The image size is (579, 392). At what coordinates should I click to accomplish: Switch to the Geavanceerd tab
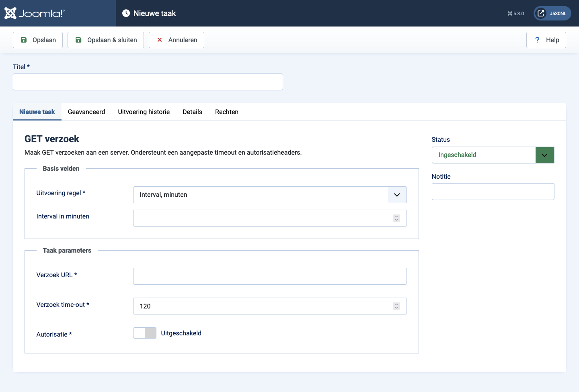click(x=86, y=112)
